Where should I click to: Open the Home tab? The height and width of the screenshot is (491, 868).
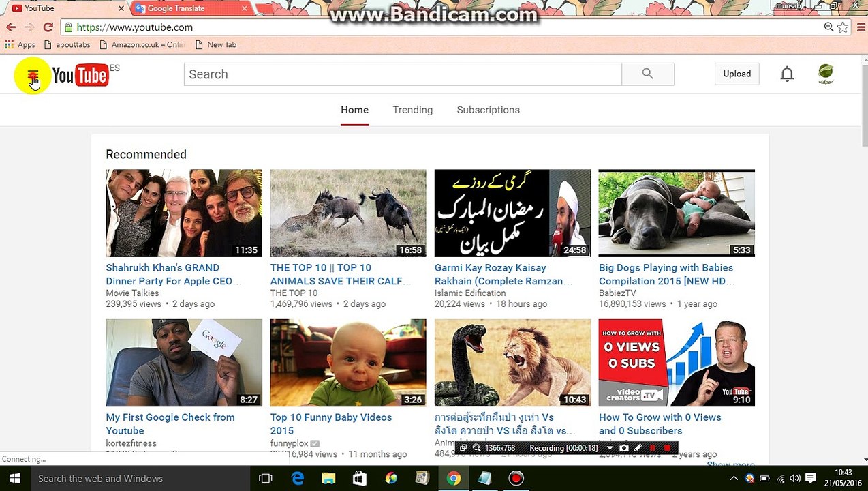pyautogui.click(x=354, y=110)
